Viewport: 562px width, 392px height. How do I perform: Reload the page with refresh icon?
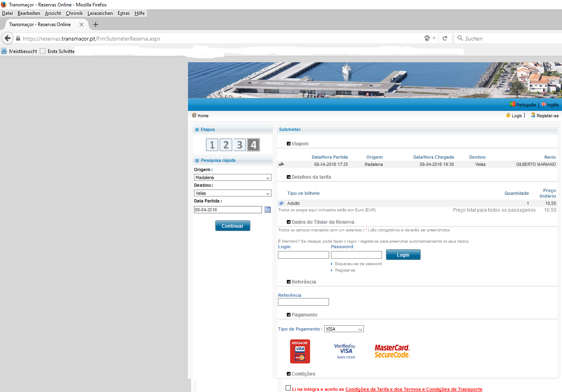445,39
